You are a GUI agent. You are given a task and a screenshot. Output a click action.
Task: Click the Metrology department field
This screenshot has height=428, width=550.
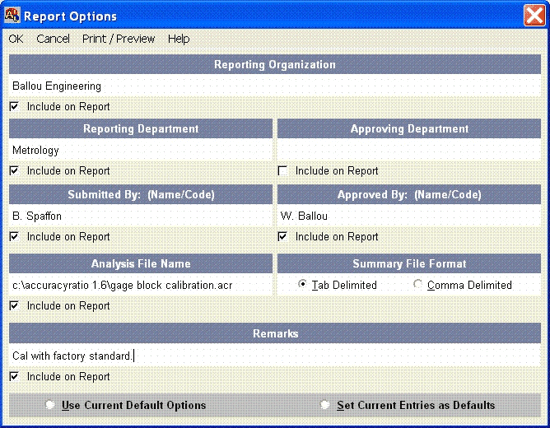tap(141, 150)
